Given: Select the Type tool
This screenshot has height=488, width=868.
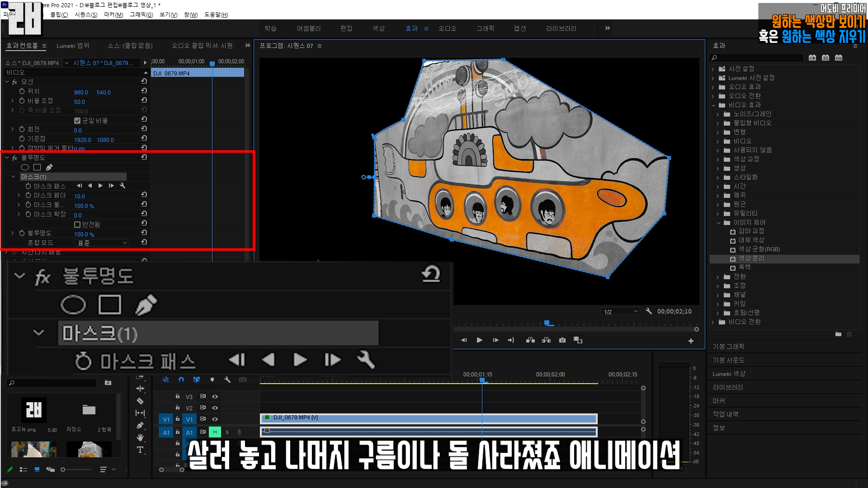Looking at the screenshot, I should click(140, 450).
